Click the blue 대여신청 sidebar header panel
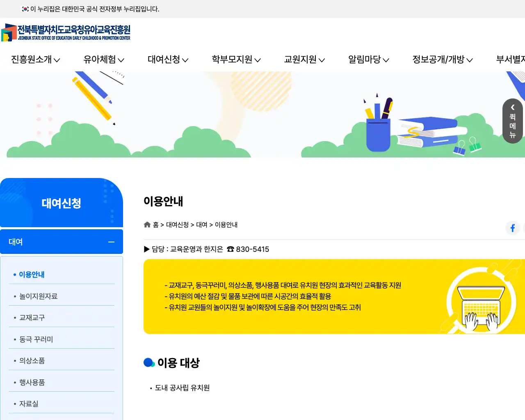Image resolution: width=525 pixels, height=420 pixels. tap(62, 203)
